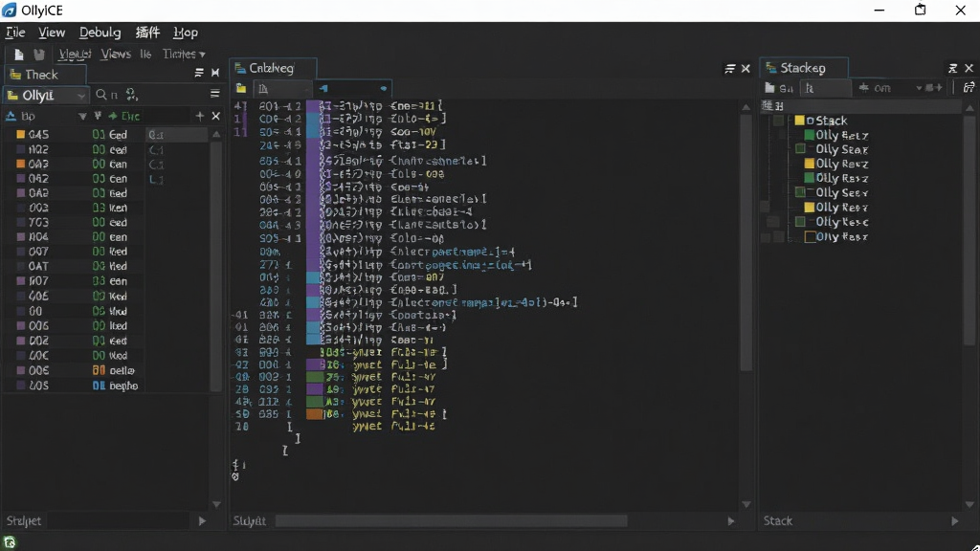Switch to the Stackep tab

[804, 68]
